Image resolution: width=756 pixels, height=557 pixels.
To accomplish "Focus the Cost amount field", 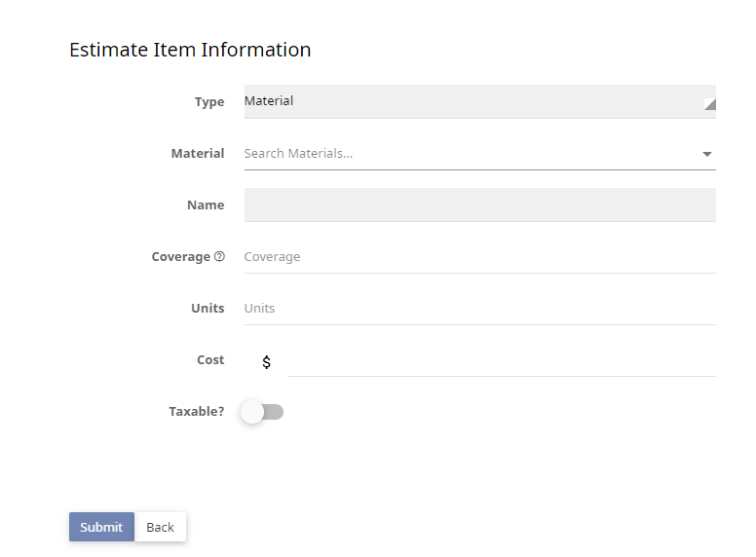I will point(502,360).
